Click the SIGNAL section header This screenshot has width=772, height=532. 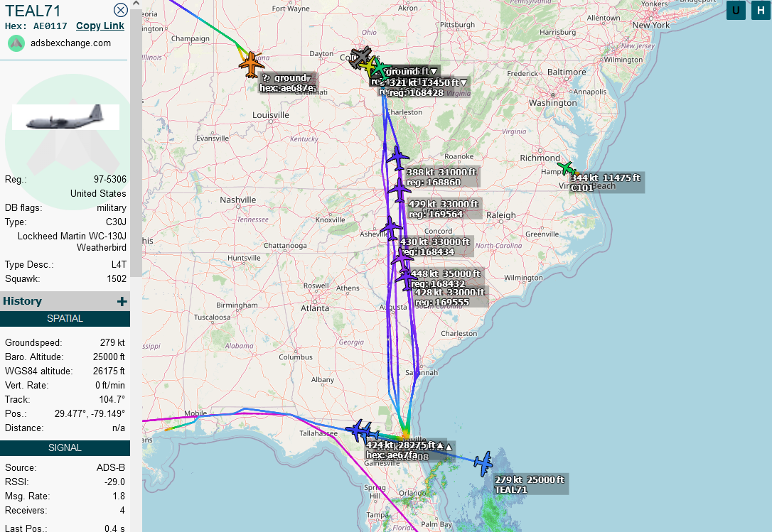click(x=65, y=448)
